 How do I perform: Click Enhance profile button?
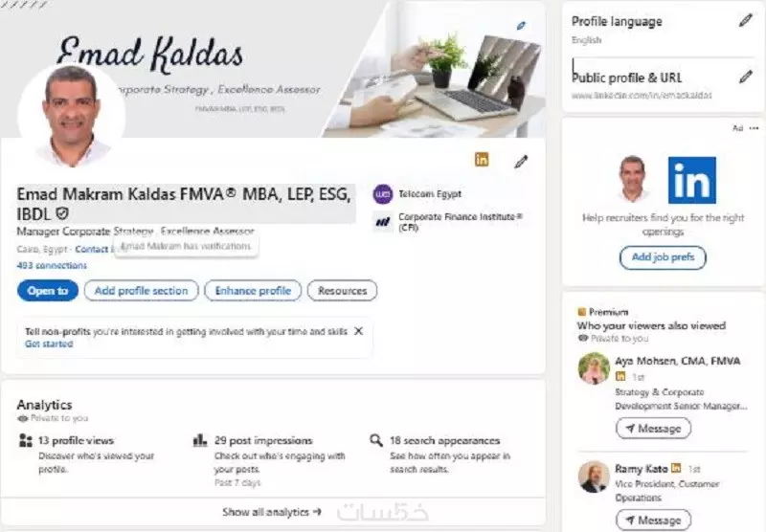[x=253, y=291]
